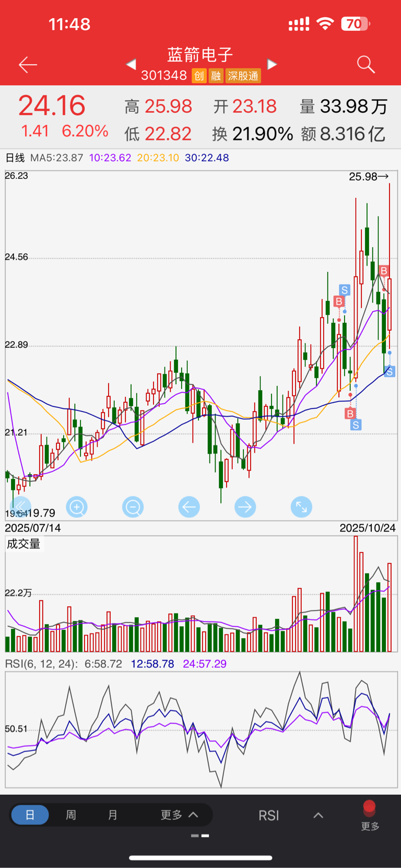
Task: Select the monthly 月 period tab
Action: click(112, 815)
